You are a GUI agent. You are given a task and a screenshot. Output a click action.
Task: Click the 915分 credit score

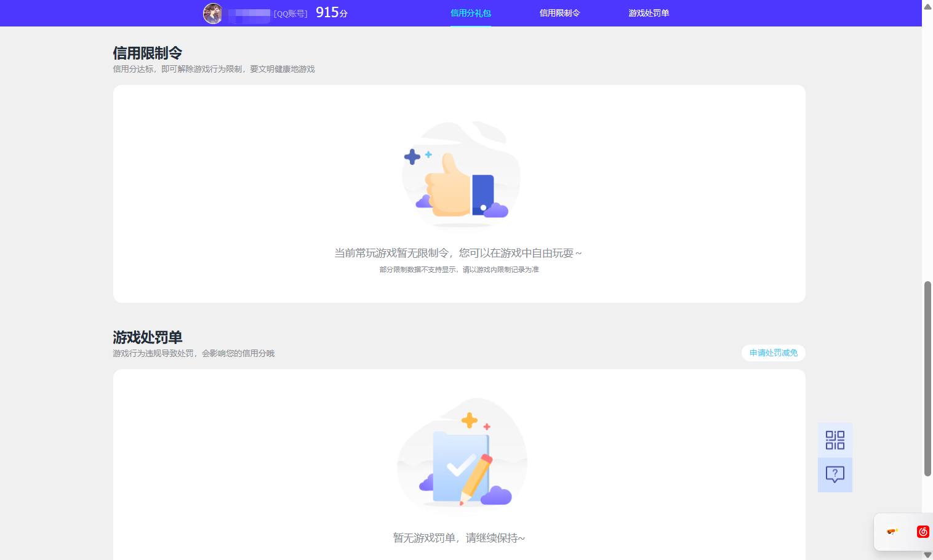pos(332,12)
